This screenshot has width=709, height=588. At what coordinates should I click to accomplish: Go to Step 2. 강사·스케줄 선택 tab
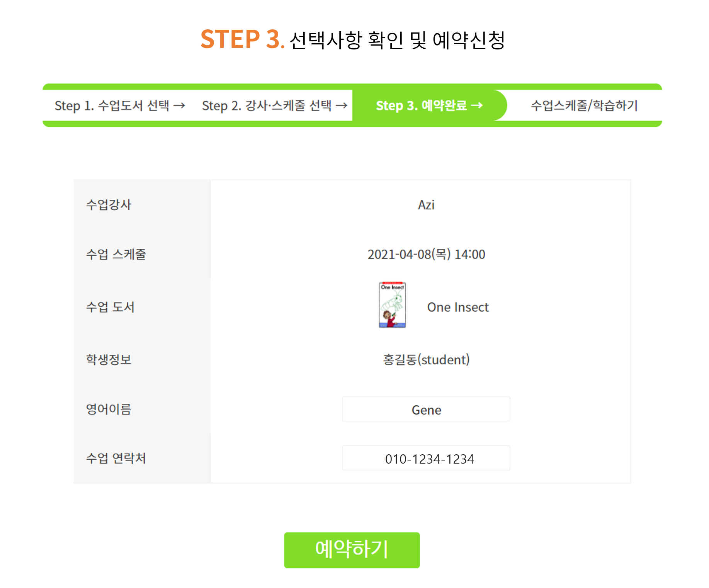pos(275,105)
